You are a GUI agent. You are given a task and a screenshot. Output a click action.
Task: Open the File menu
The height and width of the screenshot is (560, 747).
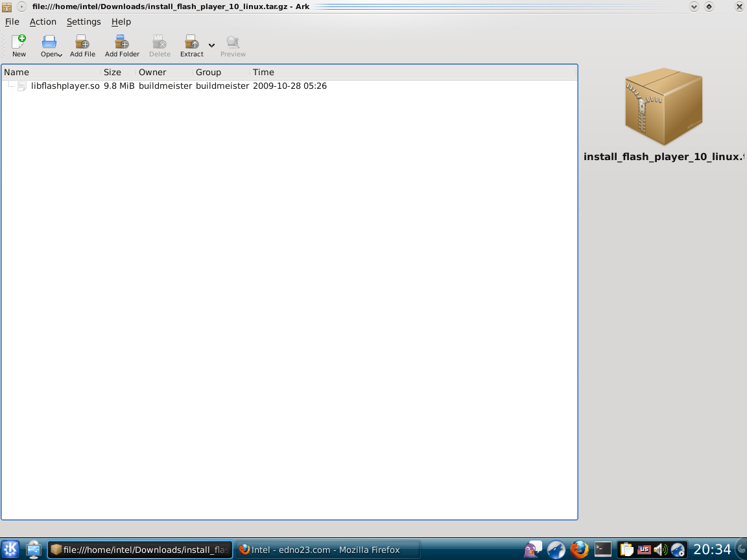12,22
